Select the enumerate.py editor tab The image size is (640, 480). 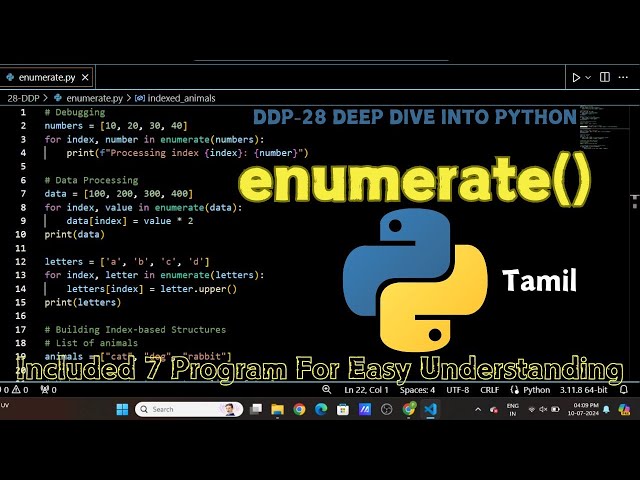[47, 77]
